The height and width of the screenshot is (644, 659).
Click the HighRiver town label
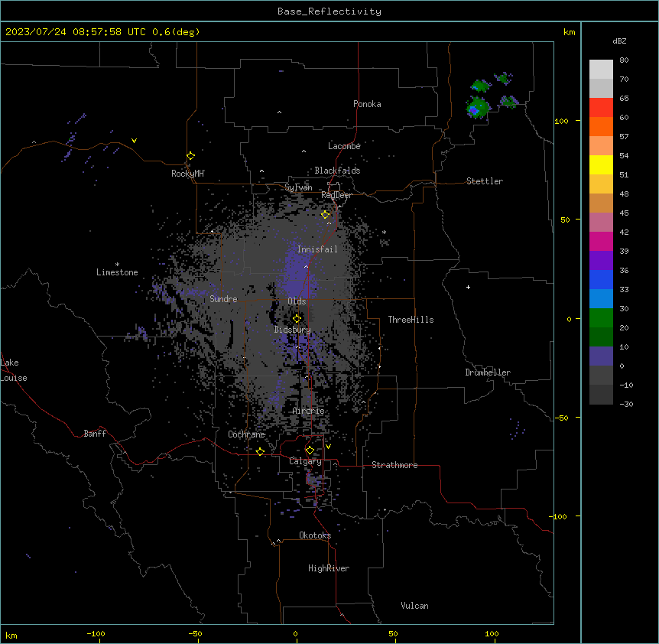coord(329,568)
